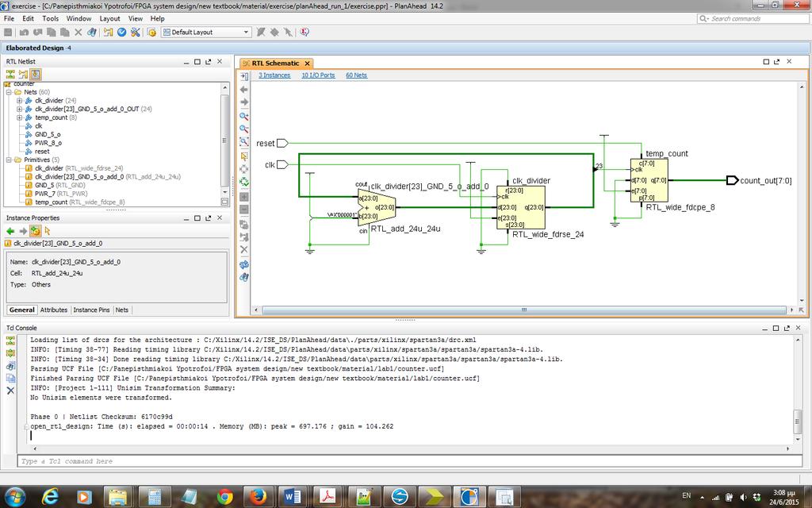Click the first icon in RTL Netlist toolbar
The height and width of the screenshot is (508, 812).
tap(10, 75)
